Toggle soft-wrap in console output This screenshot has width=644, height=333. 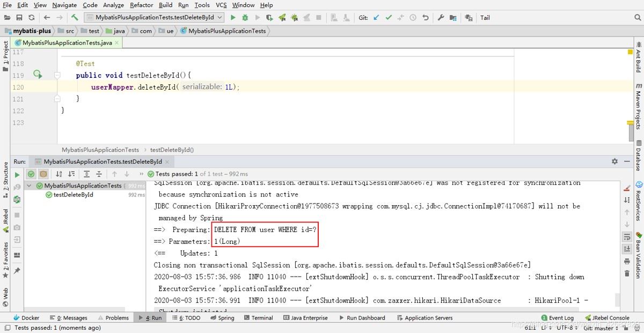click(627, 236)
